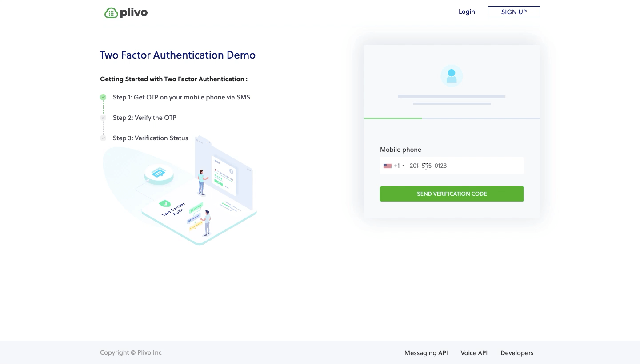
Task: Click SEND VERIFICATION CODE button
Action: coord(452,194)
